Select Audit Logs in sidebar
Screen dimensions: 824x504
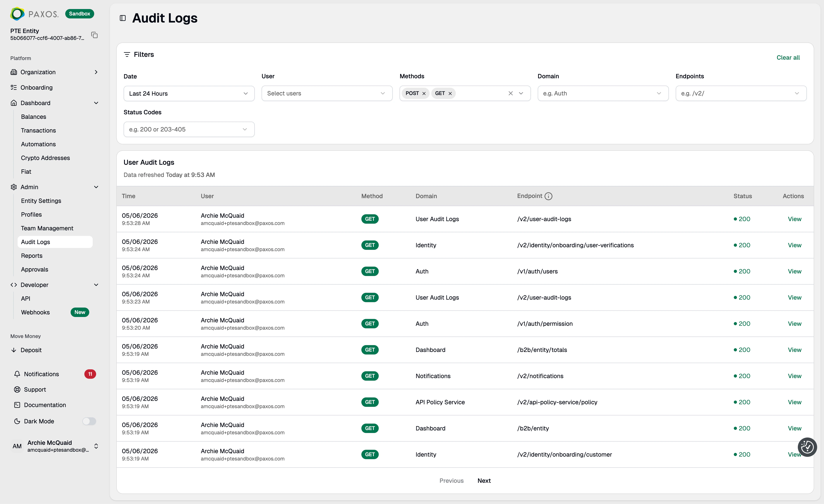pyautogui.click(x=55, y=242)
